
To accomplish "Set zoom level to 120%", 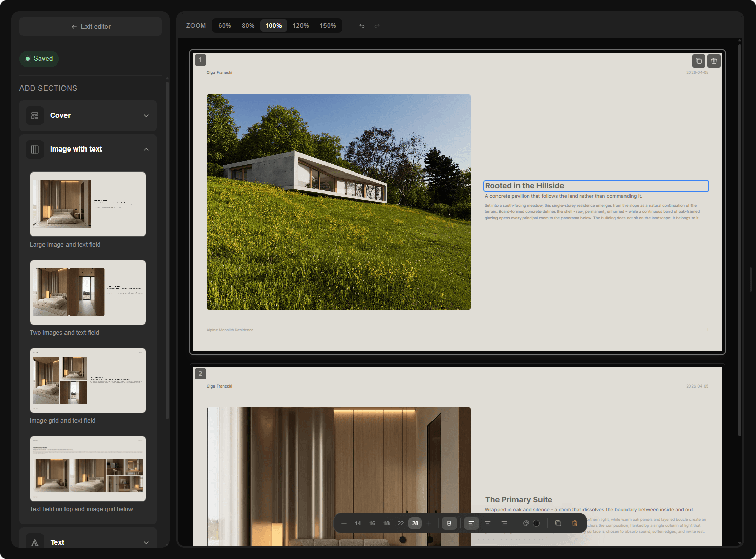I will pos(300,26).
